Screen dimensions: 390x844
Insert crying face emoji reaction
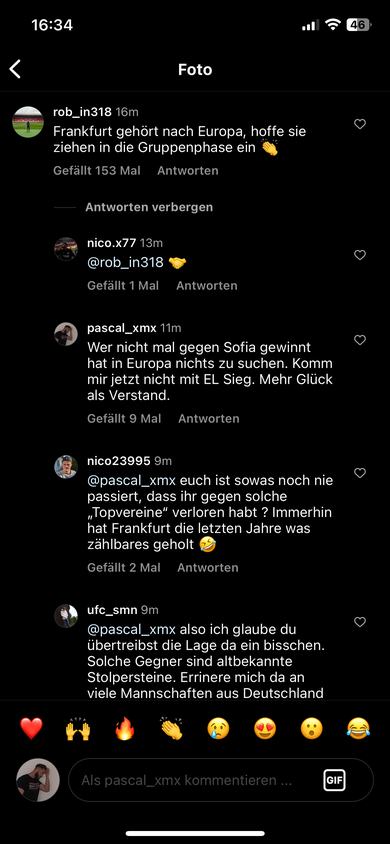(218, 729)
